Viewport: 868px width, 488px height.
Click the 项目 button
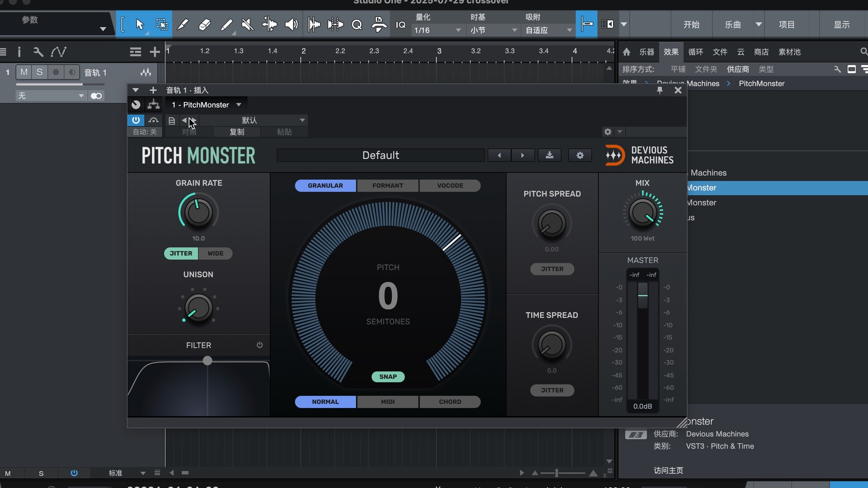click(x=787, y=24)
